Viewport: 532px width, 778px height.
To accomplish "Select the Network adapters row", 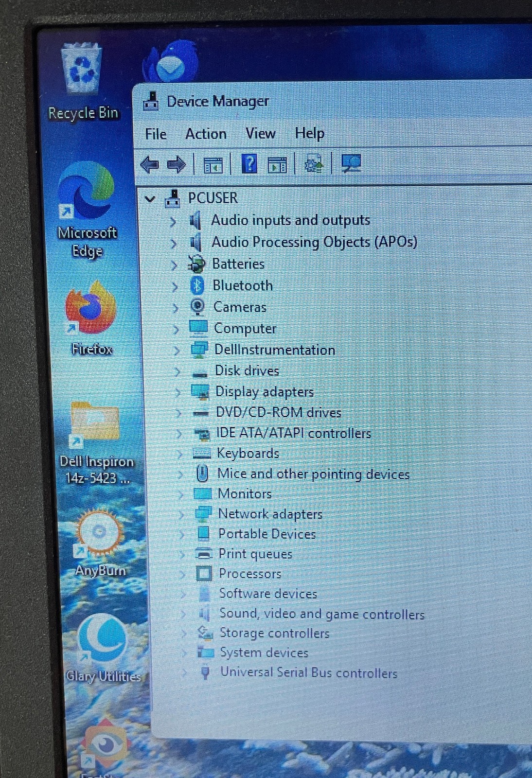I will [258, 514].
